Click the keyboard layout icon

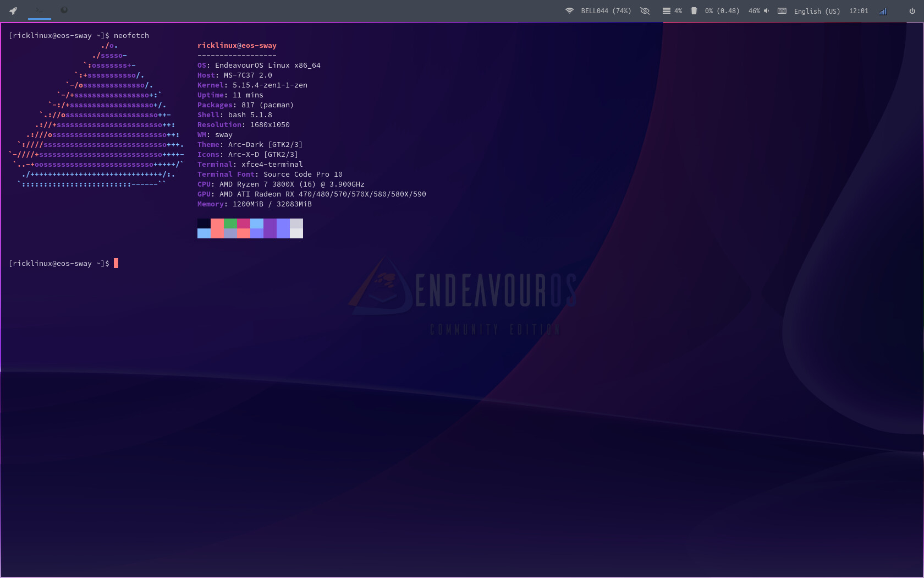click(782, 10)
